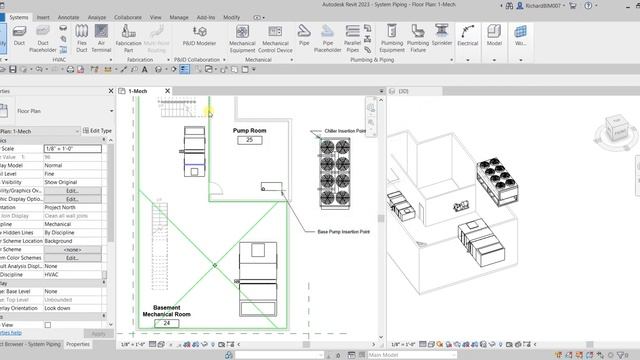Expand the Fabrication panel arrow
The width and height of the screenshot is (640, 360).
pyautogui.click(x=168, y=60)
